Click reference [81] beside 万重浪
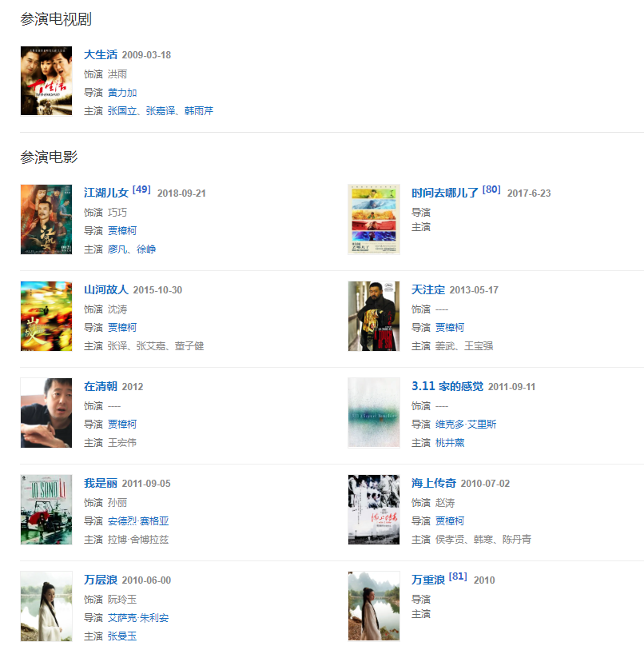This screenshot has width=644, height=654. click(x=458, y=576)
